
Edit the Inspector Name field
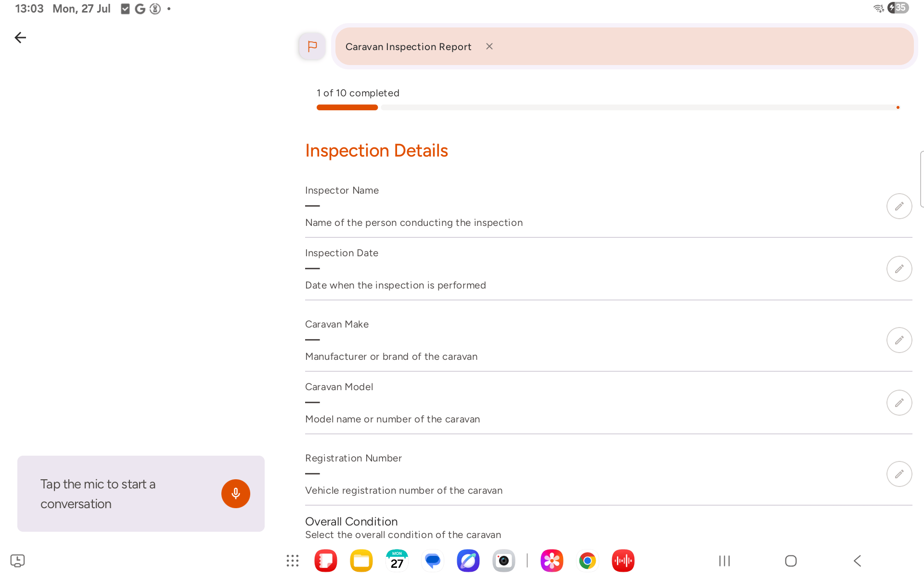tap(899, 206)
